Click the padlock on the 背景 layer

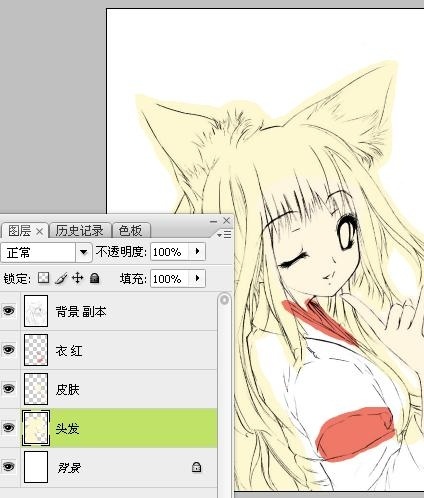[x=197, y=467]
